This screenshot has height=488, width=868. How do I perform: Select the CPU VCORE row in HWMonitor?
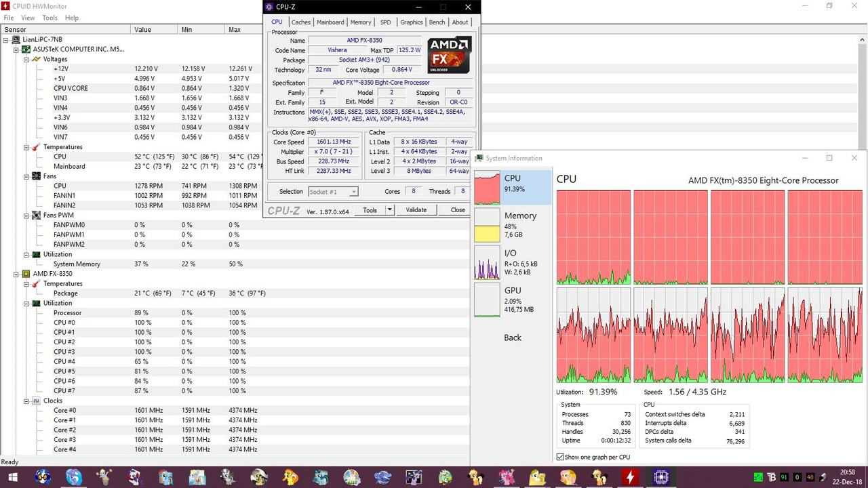click(x=132, y=88)
